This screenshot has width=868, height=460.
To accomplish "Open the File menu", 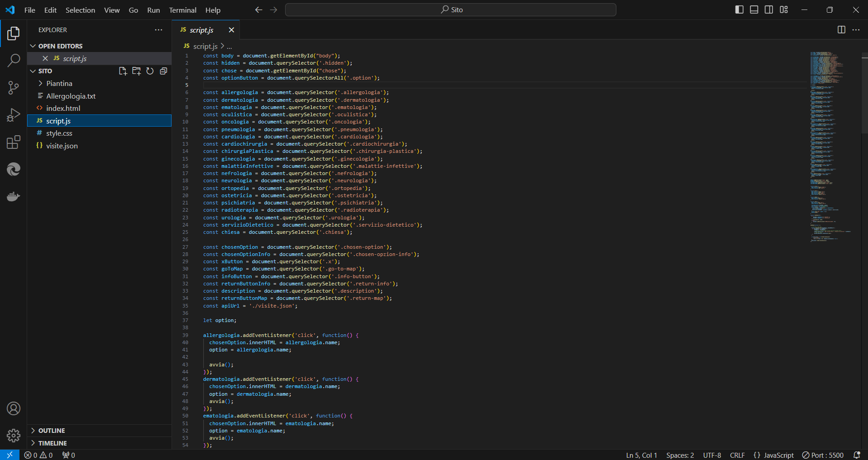I will (29, 10).
